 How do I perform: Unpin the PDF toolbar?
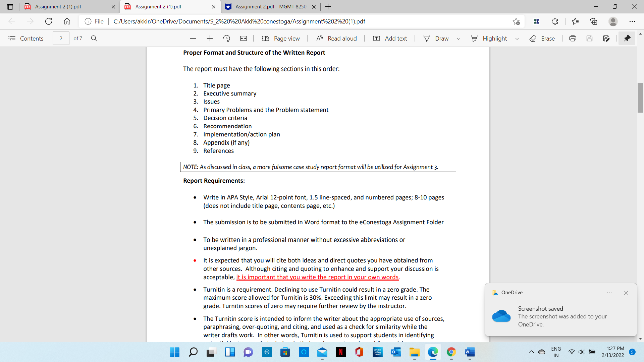tap(627, 38)
